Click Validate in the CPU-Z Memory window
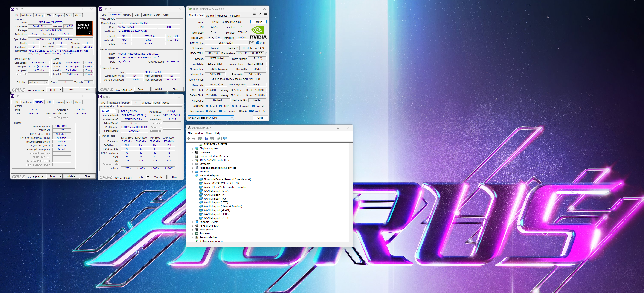 71,177
